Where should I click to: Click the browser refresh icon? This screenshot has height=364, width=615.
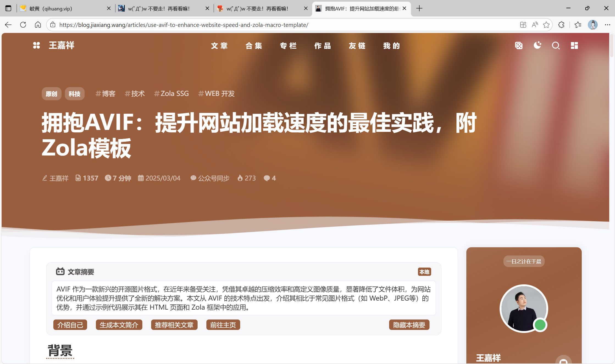[x=23, y=25]
